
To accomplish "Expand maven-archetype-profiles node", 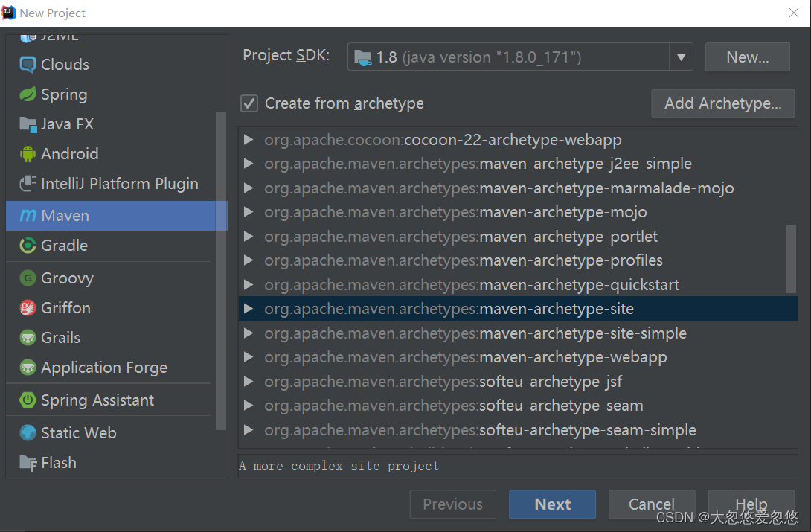I will 249,260.
